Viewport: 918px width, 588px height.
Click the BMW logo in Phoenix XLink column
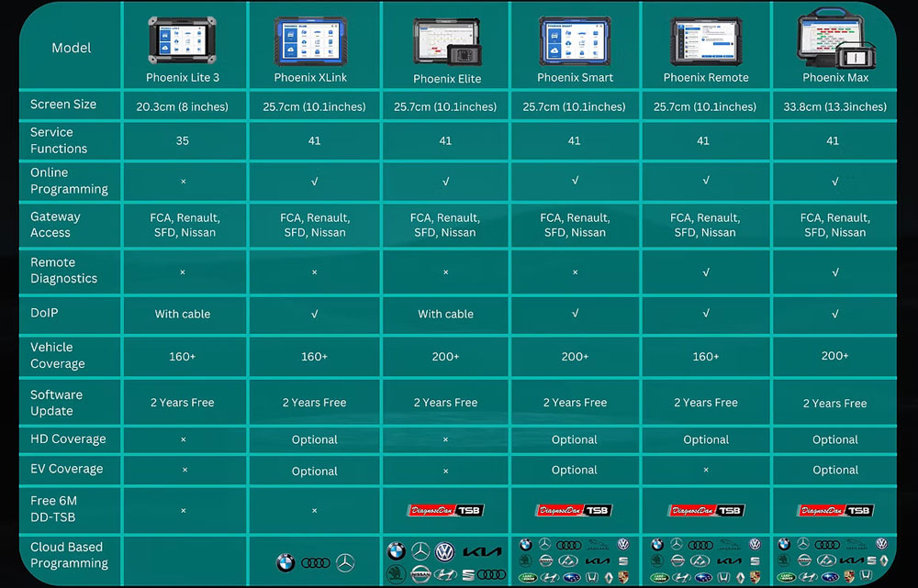point(285,563)
